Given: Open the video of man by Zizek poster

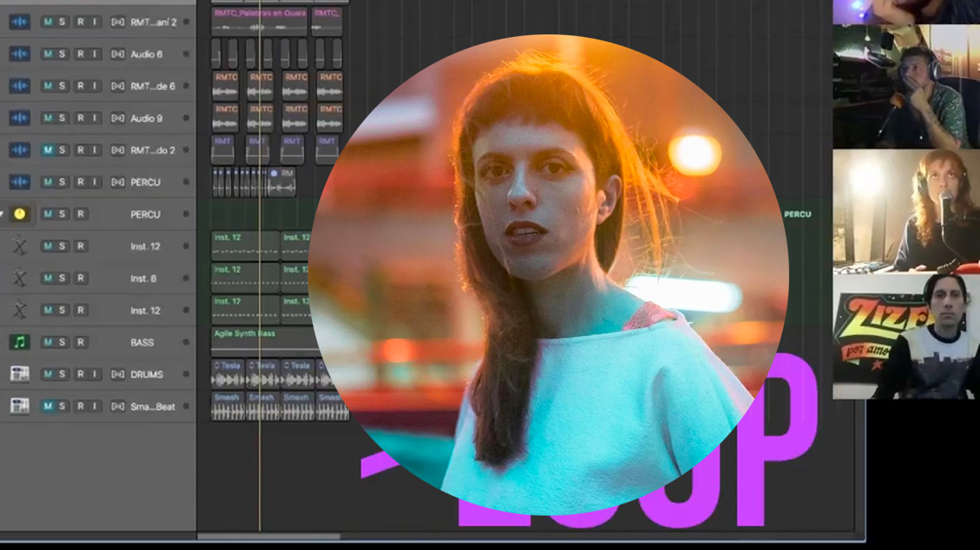Looking at the screenshot, I should [906, 336].
